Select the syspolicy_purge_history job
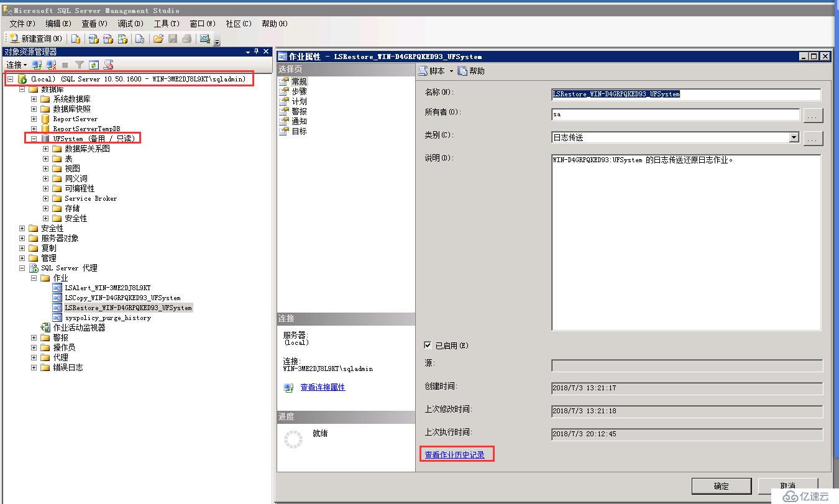Viewport: 839px width, 504px height. (x=108, y=318)
